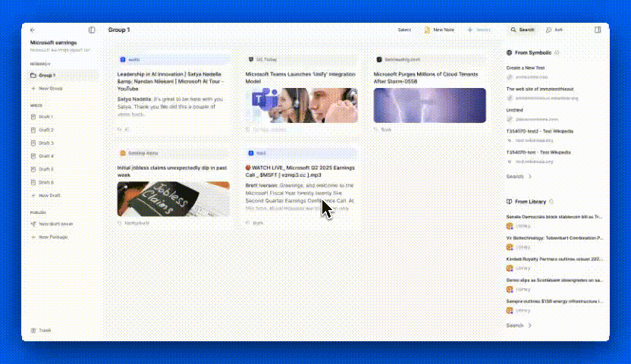
Task: Open 'Senate Democrats block stablecoin bill' item
Action: click(x=554, y=217)
